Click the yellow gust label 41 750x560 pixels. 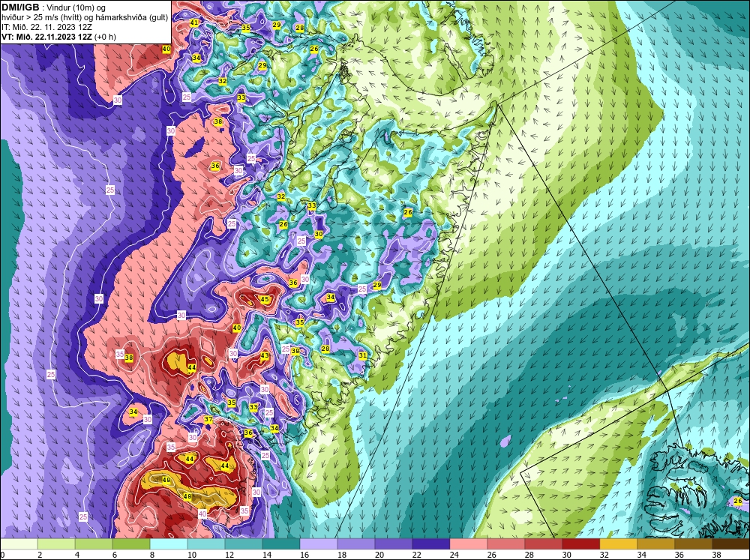[194, 23]
